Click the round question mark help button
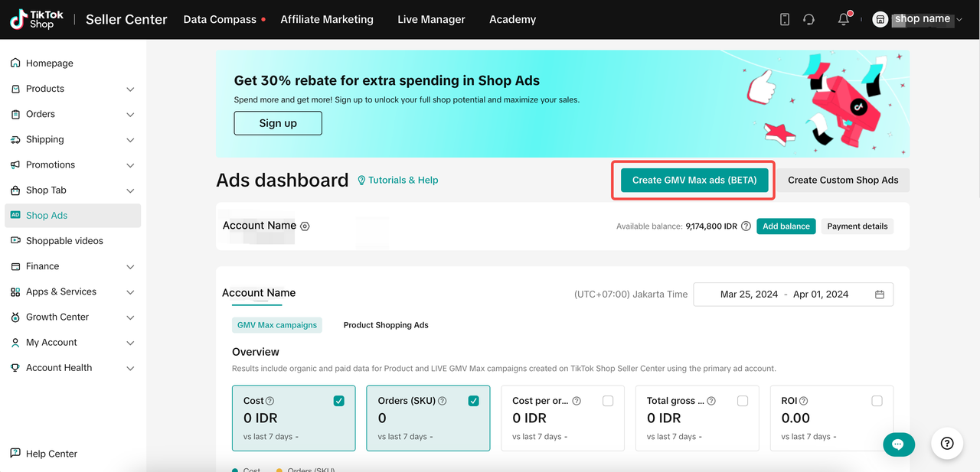 947,444
